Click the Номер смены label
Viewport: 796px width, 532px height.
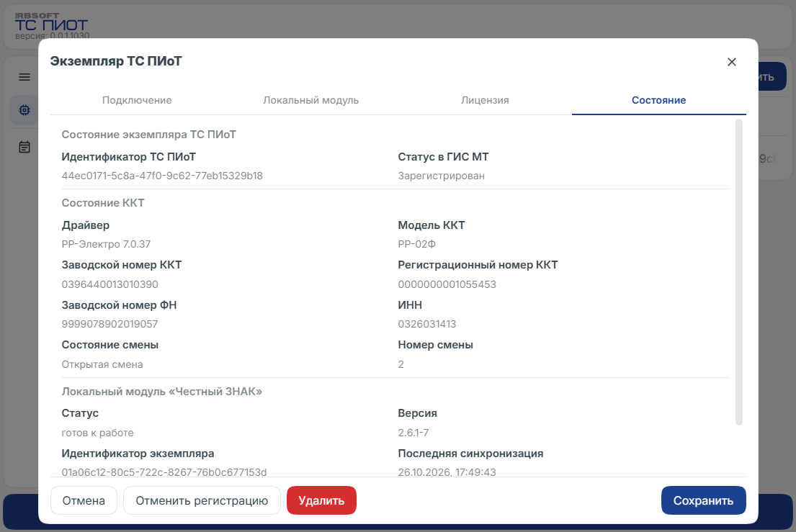pos(436,345)
